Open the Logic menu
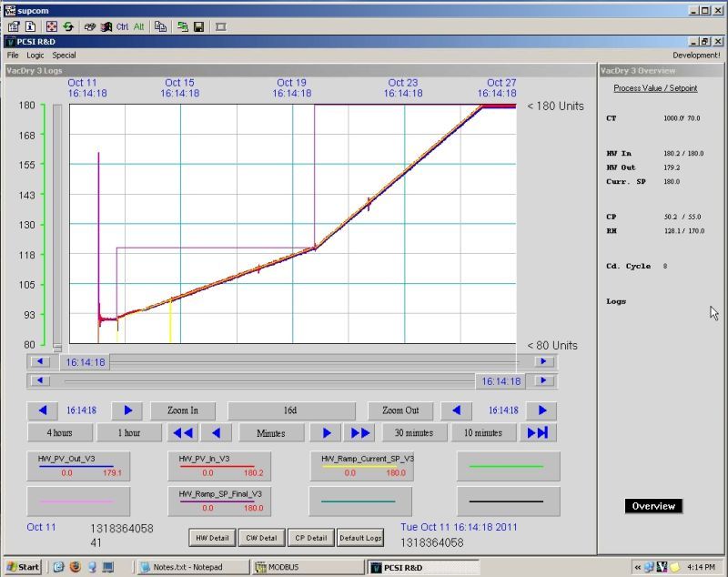 click(35, 56)
